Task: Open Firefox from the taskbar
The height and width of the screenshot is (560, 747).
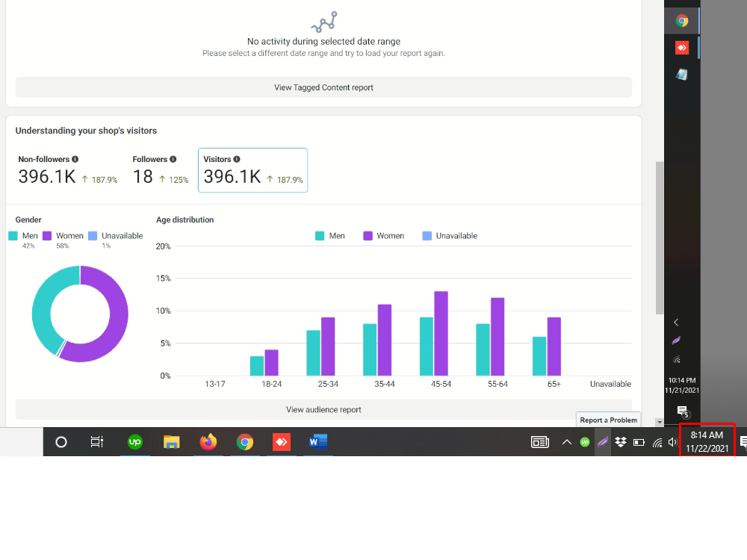Action: click(208, 442)
